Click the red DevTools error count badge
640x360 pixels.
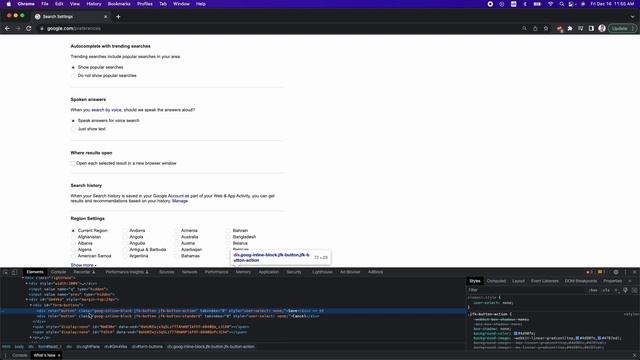(589, 272)
